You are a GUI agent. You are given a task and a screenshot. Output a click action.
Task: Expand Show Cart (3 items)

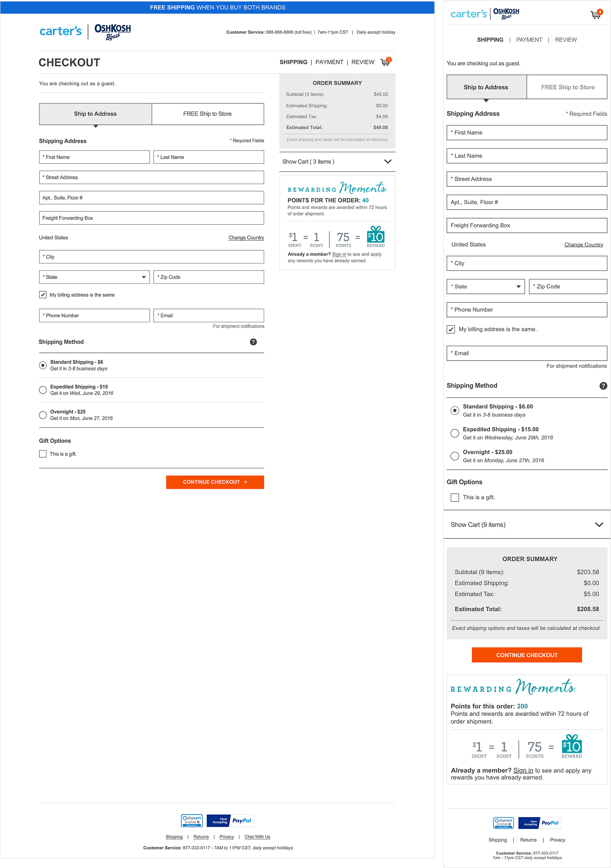(x=337, y=161)
